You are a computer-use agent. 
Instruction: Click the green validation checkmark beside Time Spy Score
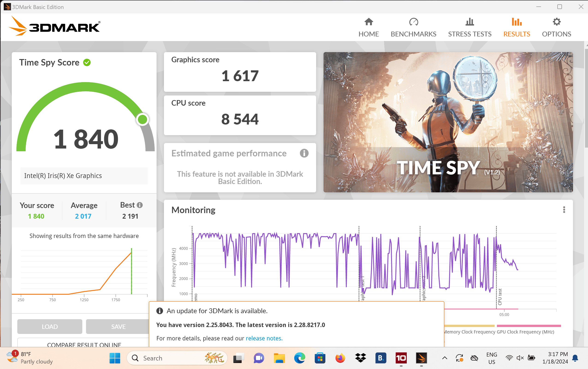87,62
